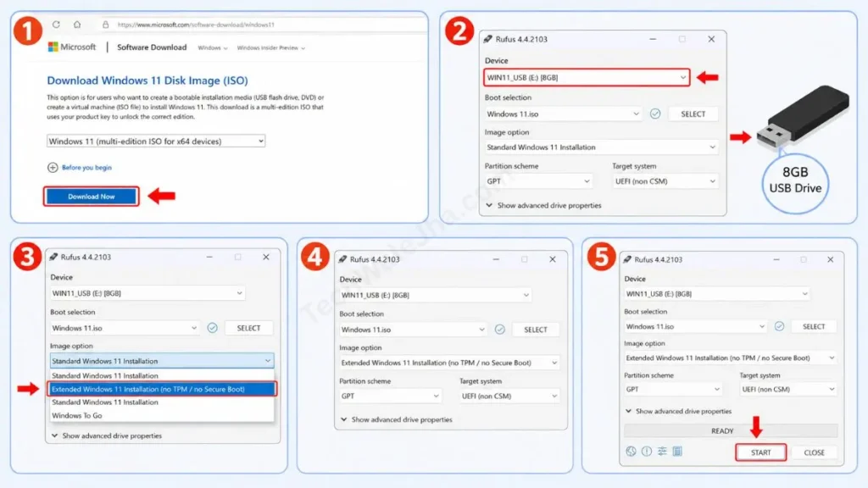
Task: Click SELECT in step 3 Rufus window
Action: click(x=248, y=328)
